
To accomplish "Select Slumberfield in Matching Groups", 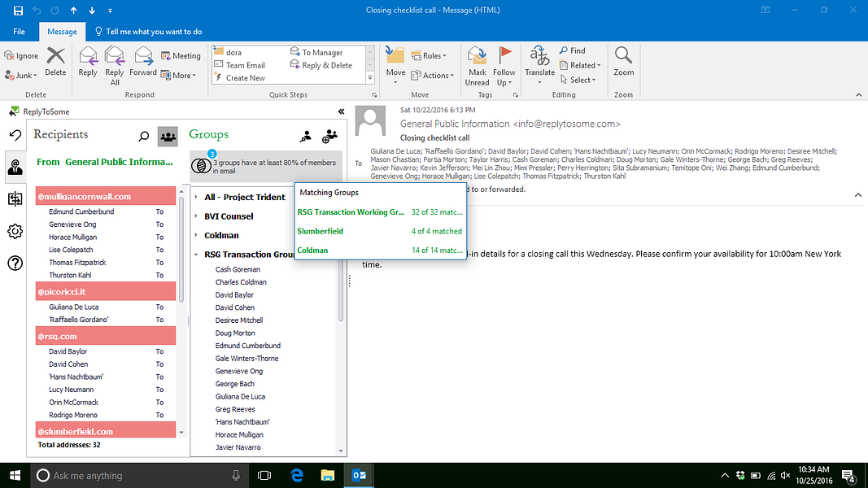I will coord(380,231).
